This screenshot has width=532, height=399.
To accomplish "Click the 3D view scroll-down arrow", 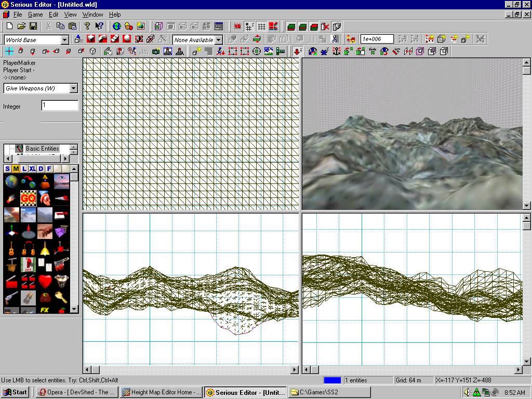I will 526,205.
